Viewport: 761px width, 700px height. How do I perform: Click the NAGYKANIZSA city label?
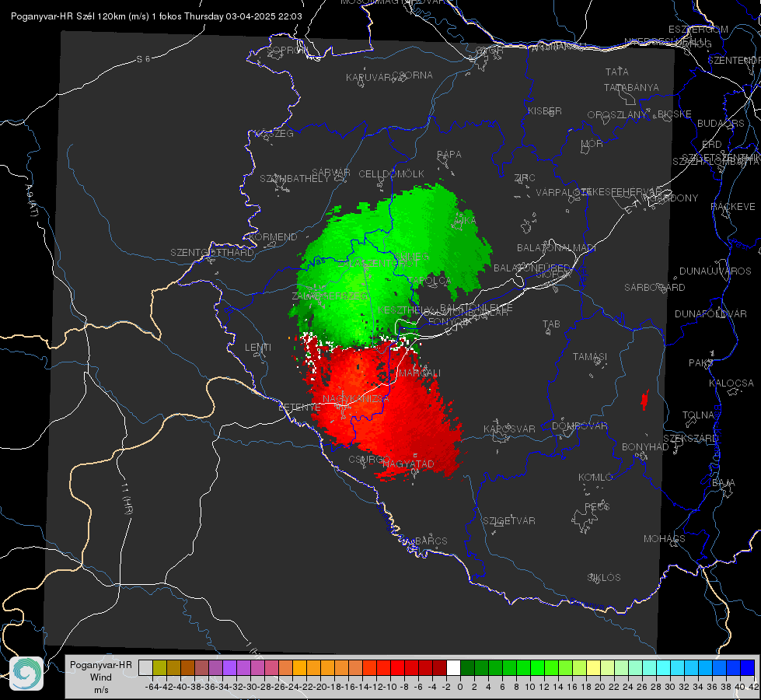point(356,399)
